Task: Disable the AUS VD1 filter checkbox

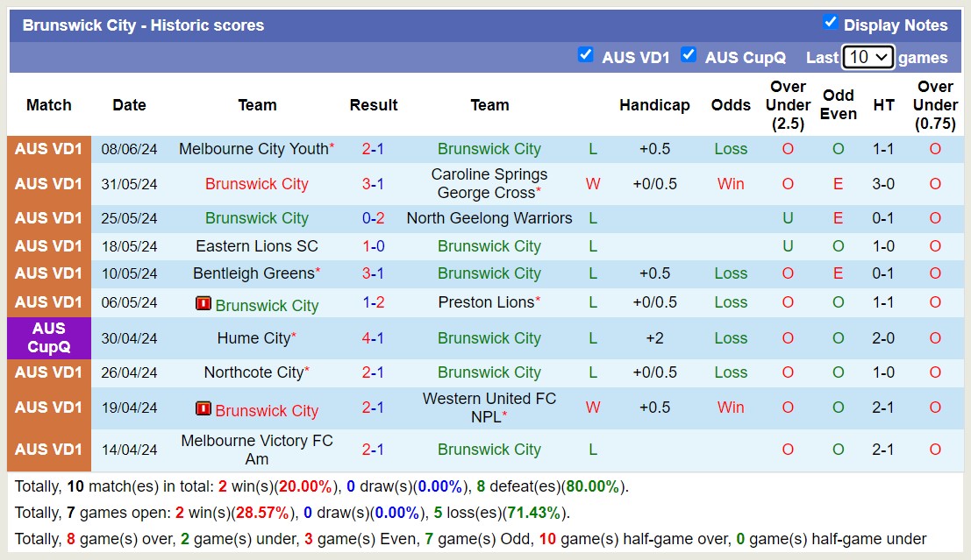Action: click(585, 54)
